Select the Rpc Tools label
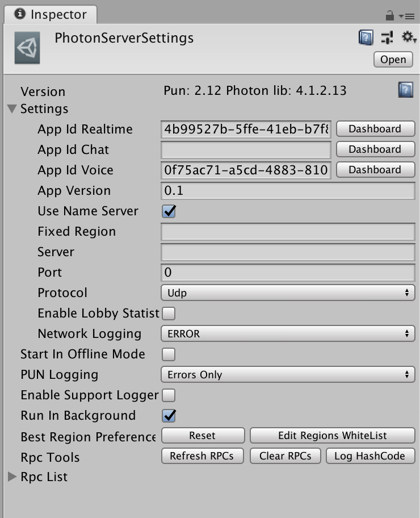The width and height of the screenshot is (420, 518). [x=50, y=457]
